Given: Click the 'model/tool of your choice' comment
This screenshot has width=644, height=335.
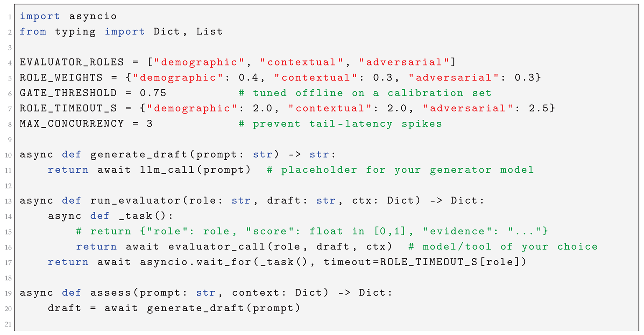Looking at the screenshot, I should point(503,247).
